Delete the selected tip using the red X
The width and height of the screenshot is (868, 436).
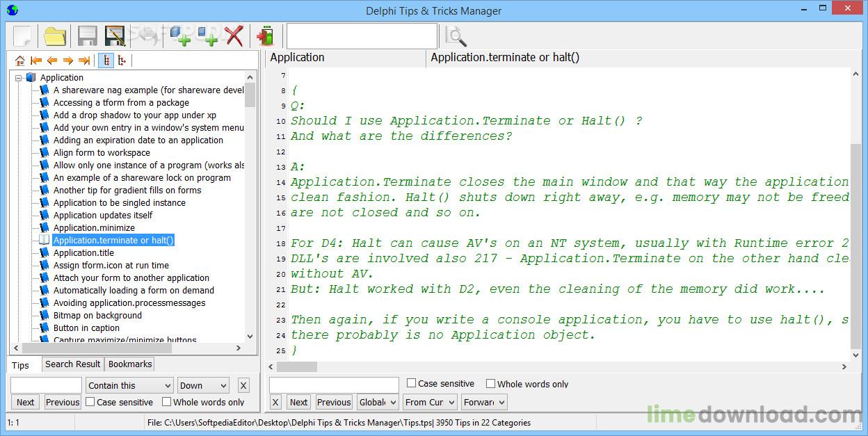coord(236,35)
